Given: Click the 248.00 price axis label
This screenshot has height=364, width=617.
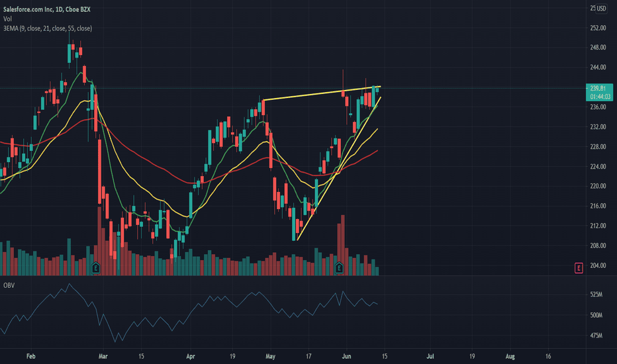Looking at the screenshot, I should [598, 47].
